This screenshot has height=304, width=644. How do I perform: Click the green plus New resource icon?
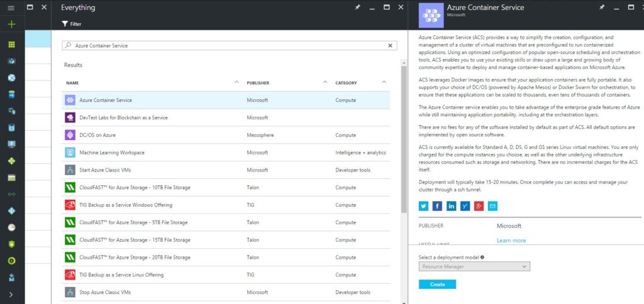pyautogui.click(x=11, y=24)
